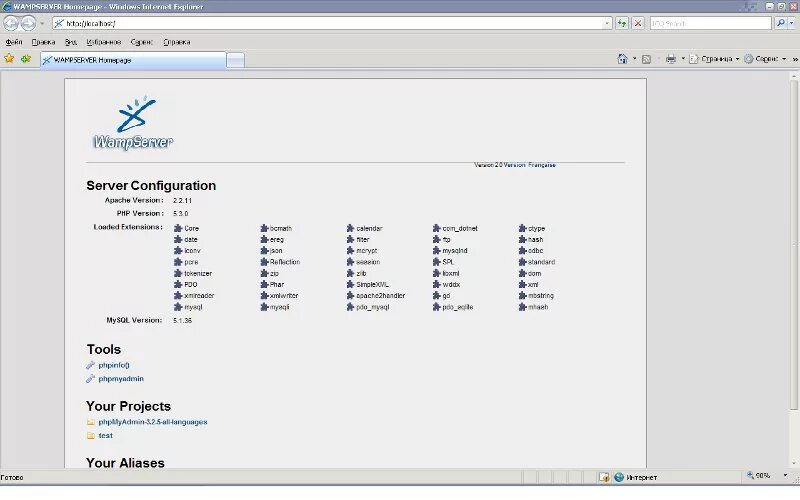Open the zoom level dropdown arrow
Image resolution: width=800 pixels, height=500 pixels.
click(785, 475)
